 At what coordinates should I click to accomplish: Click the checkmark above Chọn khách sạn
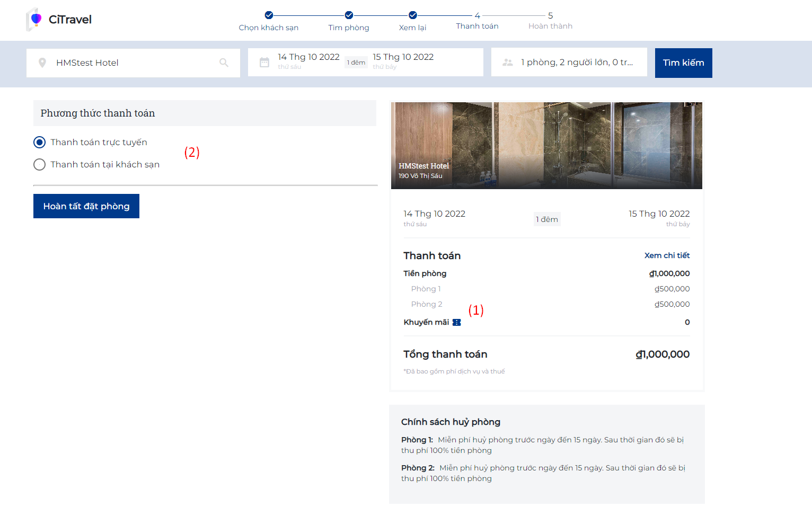coord(269,15)
